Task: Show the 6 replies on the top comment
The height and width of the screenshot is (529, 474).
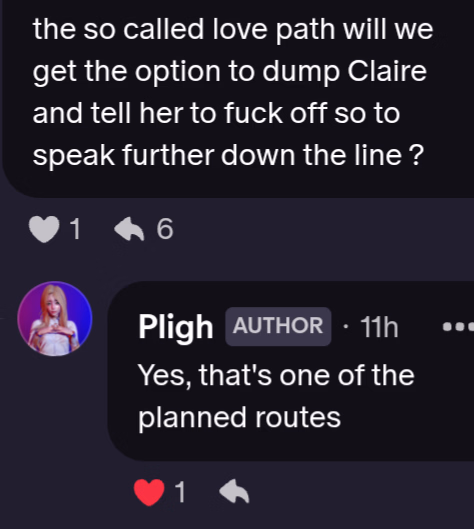Action: 165,229
